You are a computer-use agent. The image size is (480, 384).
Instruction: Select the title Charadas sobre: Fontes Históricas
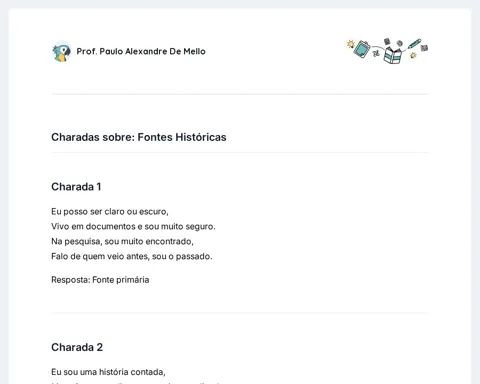139,137
